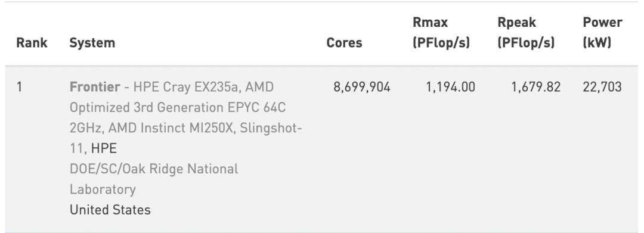Viewport: 644px width, 233px height.
Task: Click the Rank column header
Action: point(32,43)
